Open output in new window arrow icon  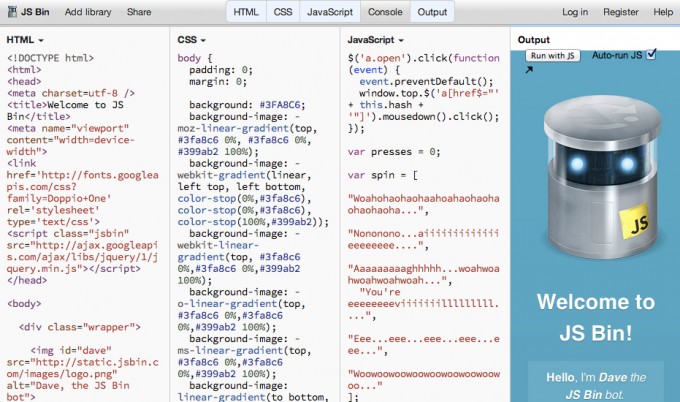point(529,69)
